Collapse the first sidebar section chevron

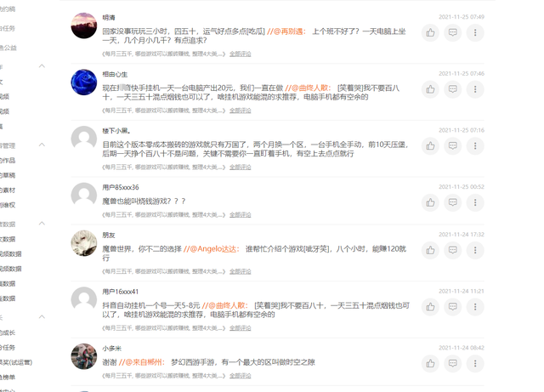tap(42, 66)
